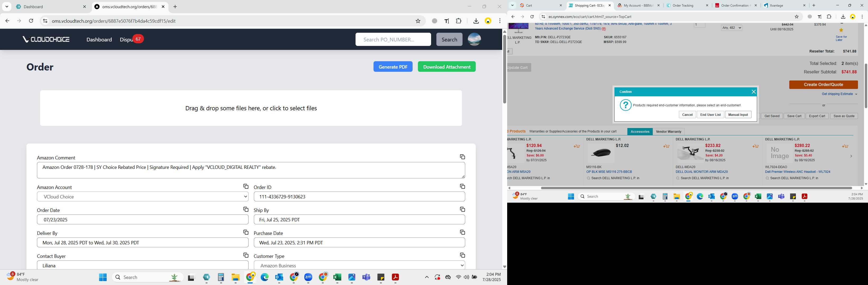Open the user profile avatar menu

[x=474, y=39]
